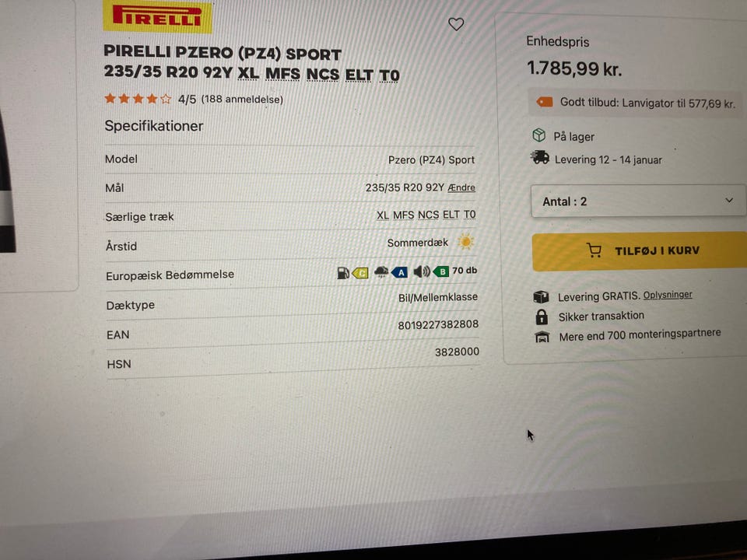Click the Lanvigator good deal banner
This screenshot has height=560, width=747.
[x=637, y=103]
